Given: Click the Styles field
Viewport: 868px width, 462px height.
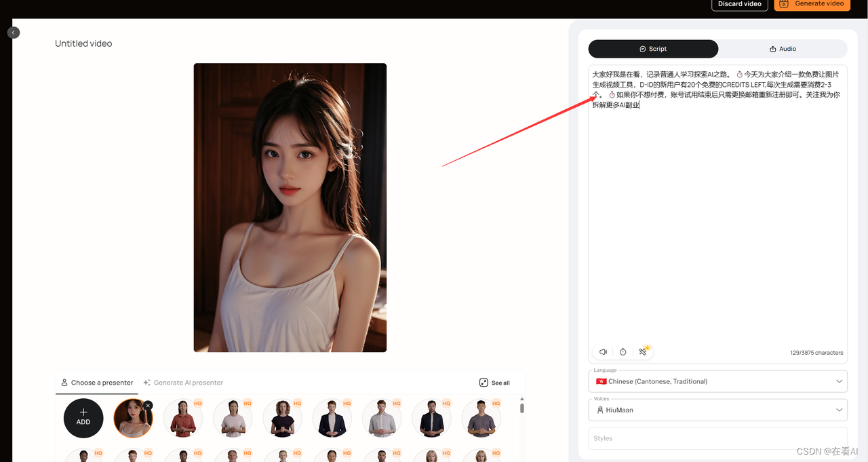Looking at the screenshot, I should (717, 438).
